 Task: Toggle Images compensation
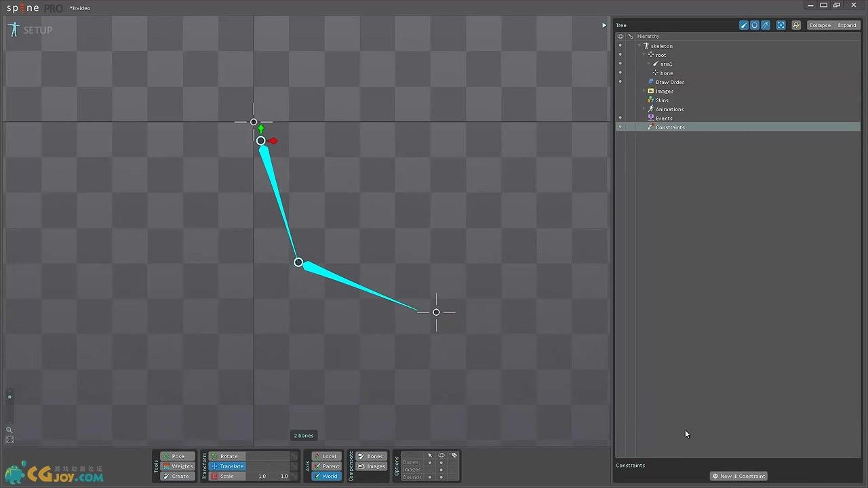[371, 466]
